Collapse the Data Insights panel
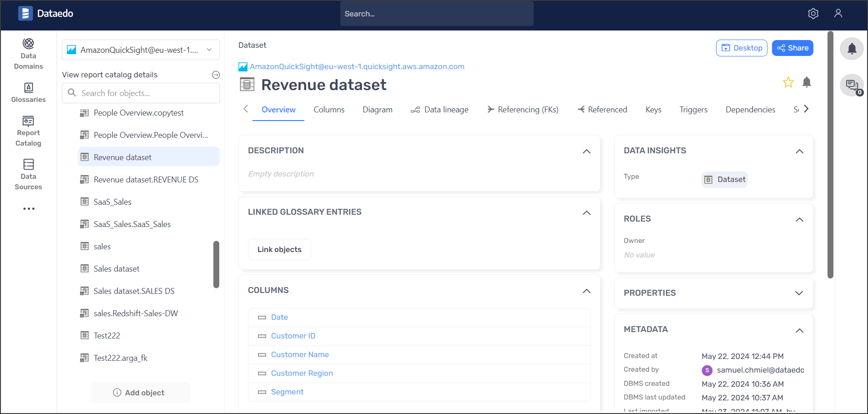 [799, 151]
